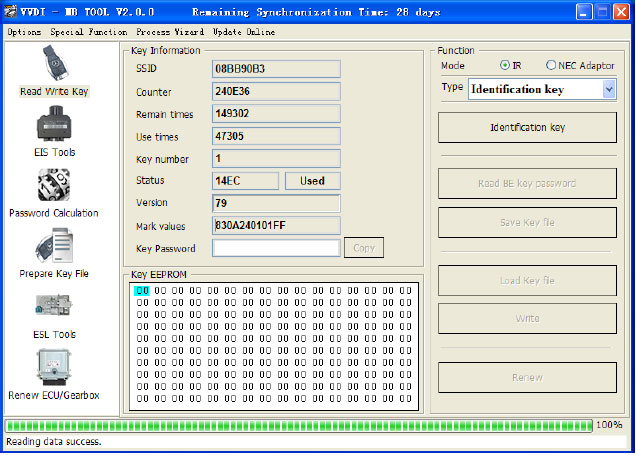This screenshot has width=636, height=455.
Task: Click the Status field 14EC
Action: (245, 181)
